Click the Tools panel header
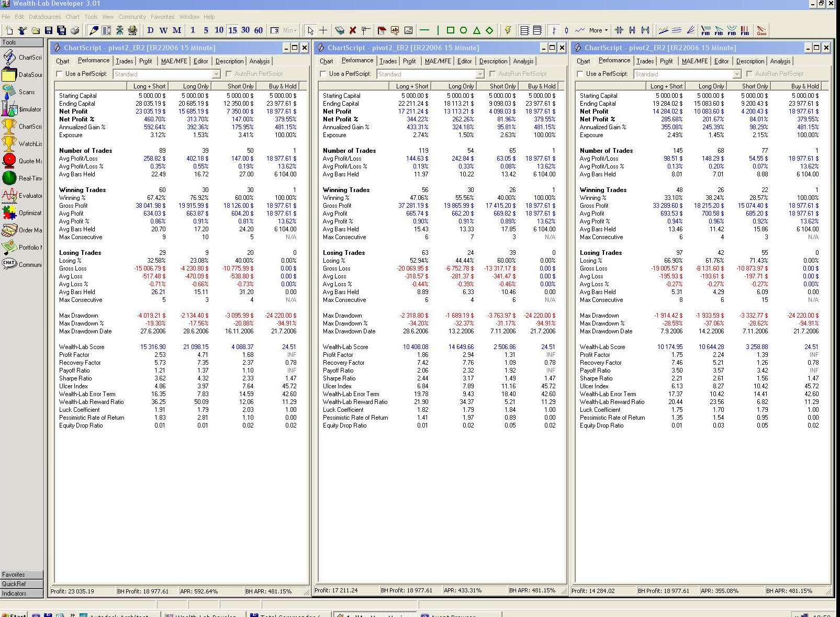This screenshot has width=840, height=617. point(21,42)
